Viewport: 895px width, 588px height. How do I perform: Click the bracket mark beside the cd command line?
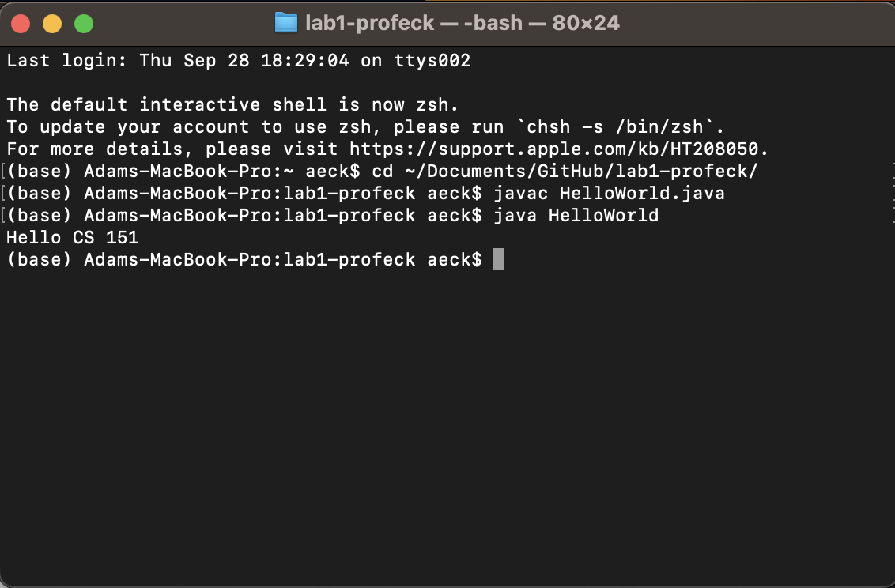pos(5,171)
